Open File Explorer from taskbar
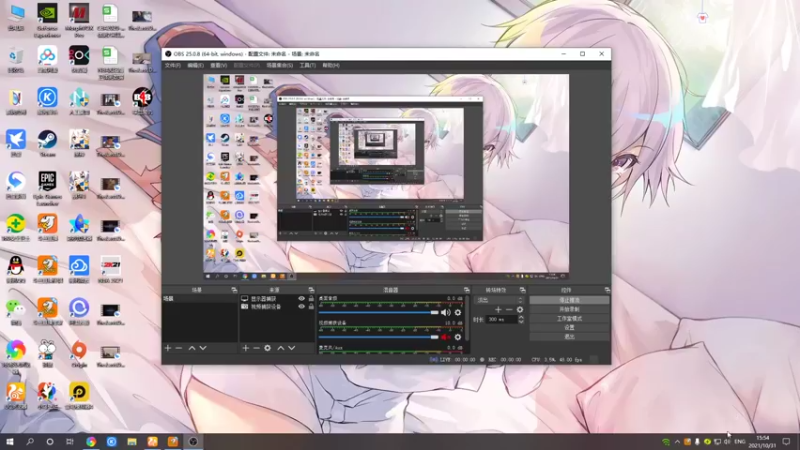Image resolution: width=800 pixels, height=450 pixels. (132, 442)
